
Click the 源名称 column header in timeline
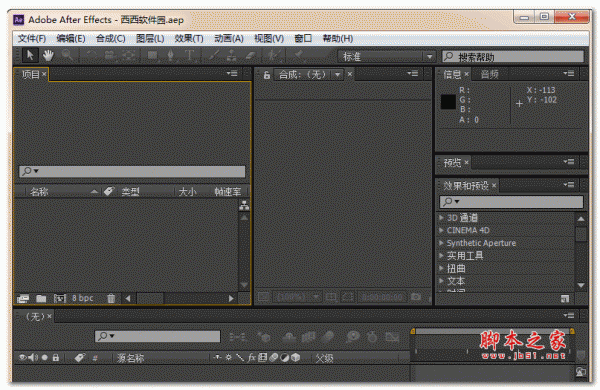pos(130,358)
